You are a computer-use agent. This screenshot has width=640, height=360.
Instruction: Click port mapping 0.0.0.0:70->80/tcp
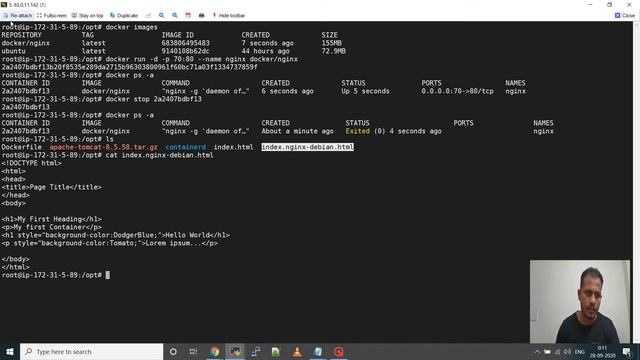458,91
